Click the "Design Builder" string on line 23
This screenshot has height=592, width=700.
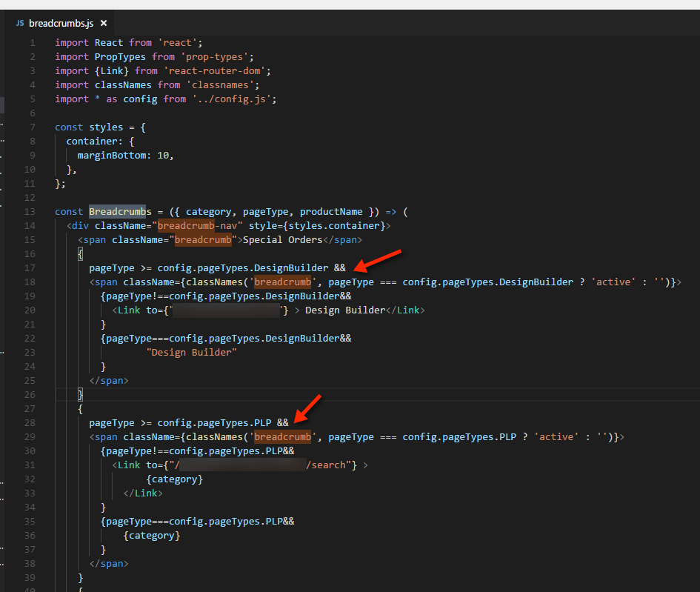[x=192, y=352]
